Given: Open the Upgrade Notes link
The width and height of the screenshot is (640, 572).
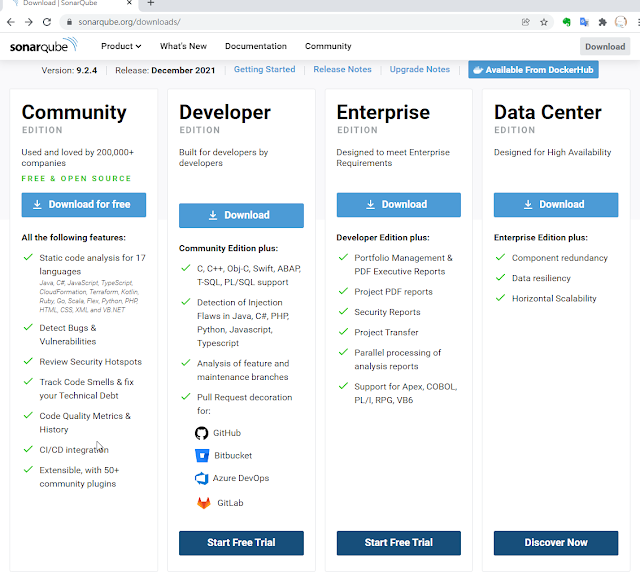Looking at the screenshot, I should point(420,69).
